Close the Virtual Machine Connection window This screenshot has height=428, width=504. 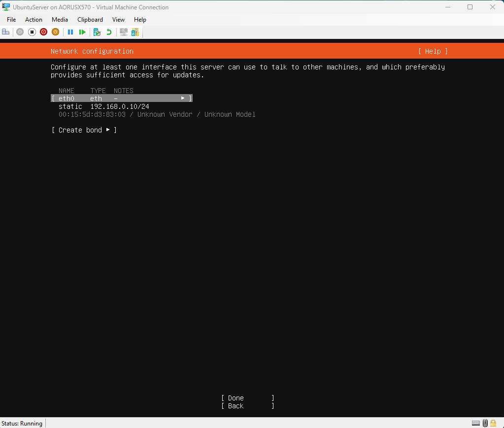(x=493, y=7)
